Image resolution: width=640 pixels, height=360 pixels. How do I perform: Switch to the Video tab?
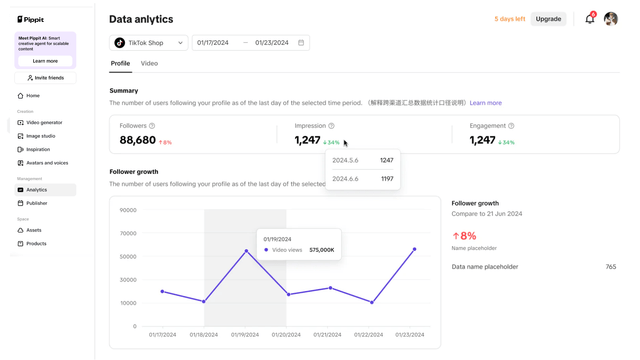[x=149, y=63]
